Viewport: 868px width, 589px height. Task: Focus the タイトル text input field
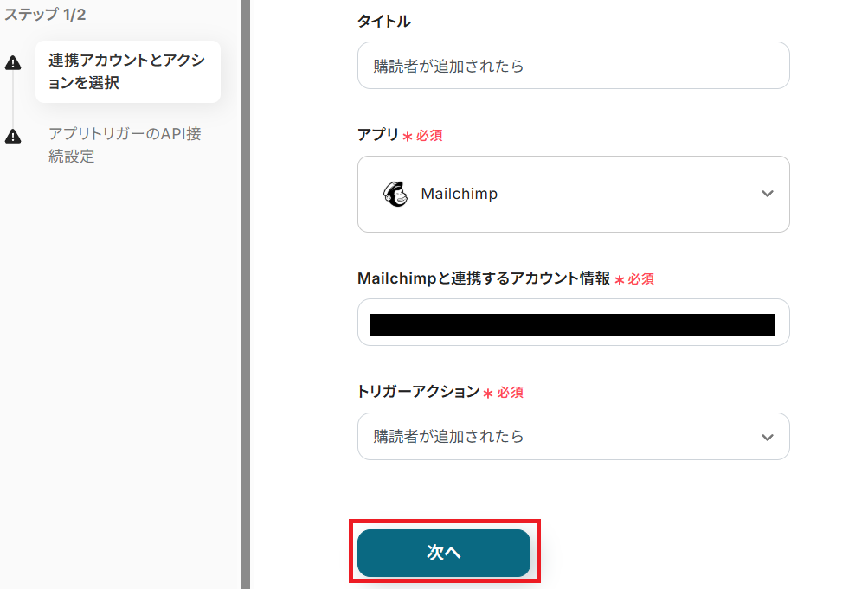click(x=573, y=66)
